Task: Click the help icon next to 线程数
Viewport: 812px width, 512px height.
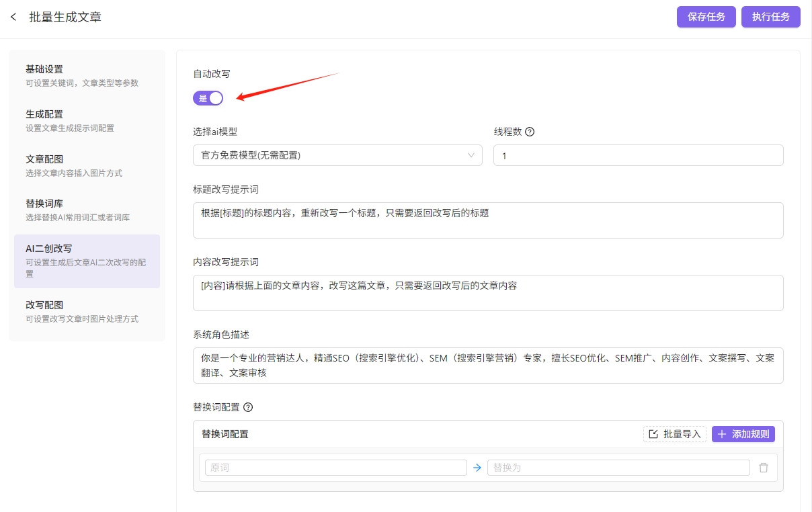Action: pyautogui.click(x=530, y=132)
